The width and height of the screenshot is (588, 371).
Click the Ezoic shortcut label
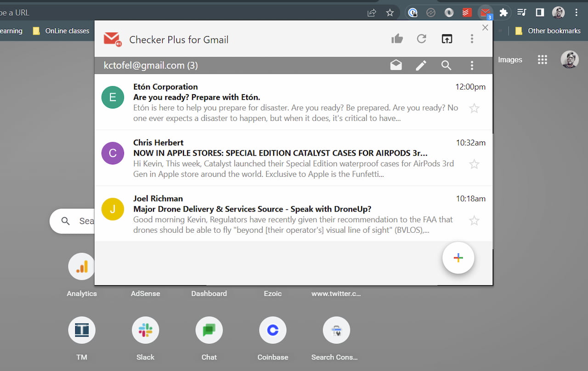tap(273, 293)
